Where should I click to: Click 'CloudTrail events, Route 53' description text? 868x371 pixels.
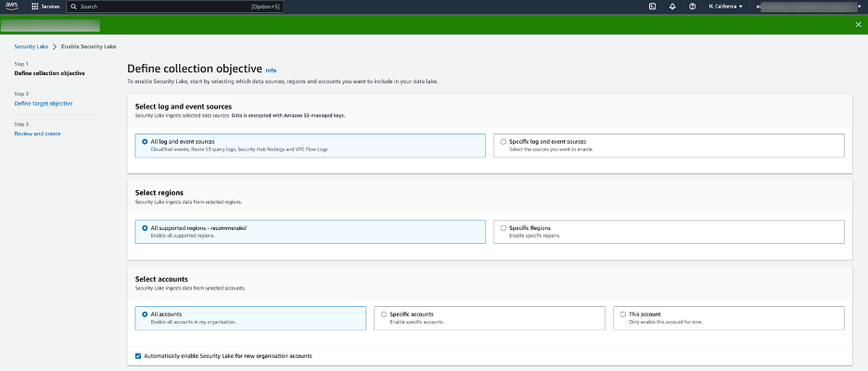pyautogui.click(x=238, y=149)
